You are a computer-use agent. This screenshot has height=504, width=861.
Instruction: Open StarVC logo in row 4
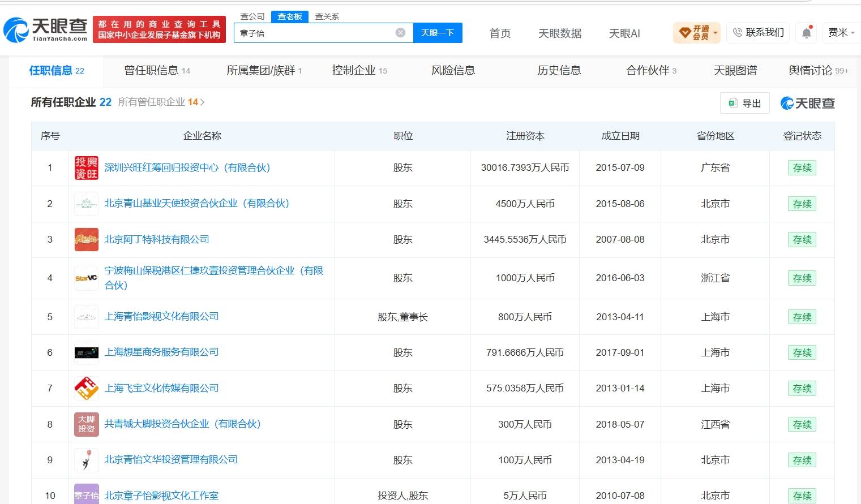coord(87,278)
